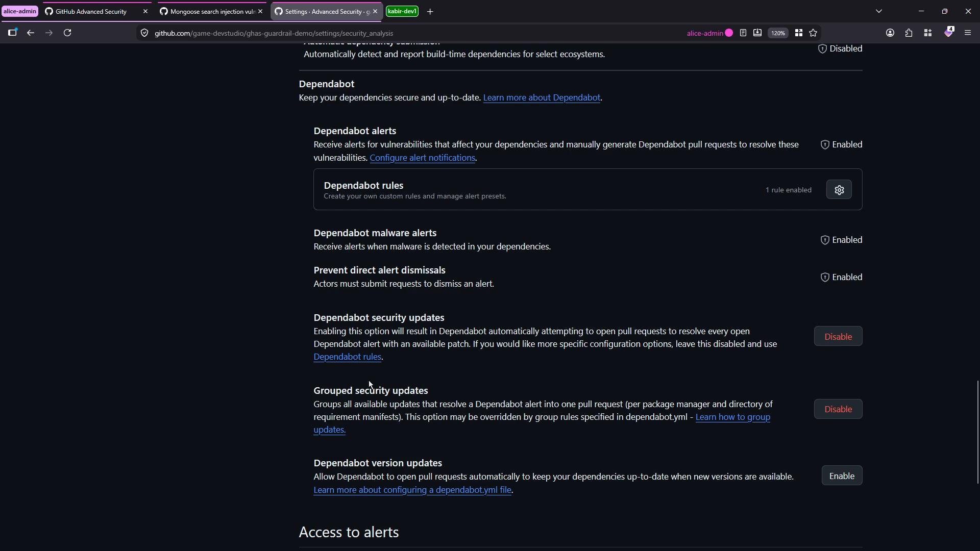
Task: Open the sidebar panel icon
Action: (12, 33)
